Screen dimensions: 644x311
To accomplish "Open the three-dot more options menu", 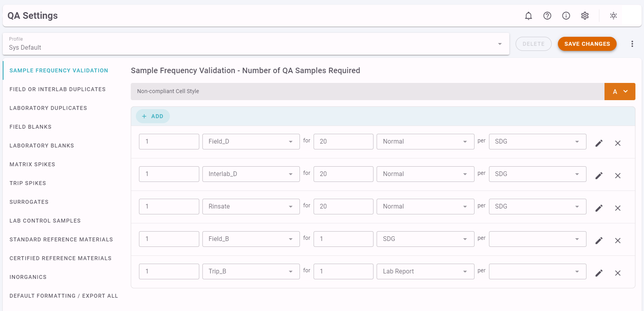I will click(x=632, y=44).
